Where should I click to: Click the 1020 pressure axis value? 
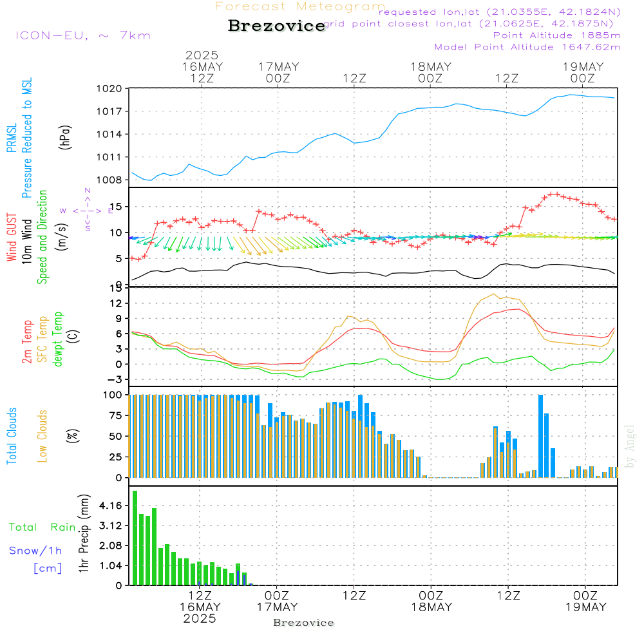tap(109, 89)
